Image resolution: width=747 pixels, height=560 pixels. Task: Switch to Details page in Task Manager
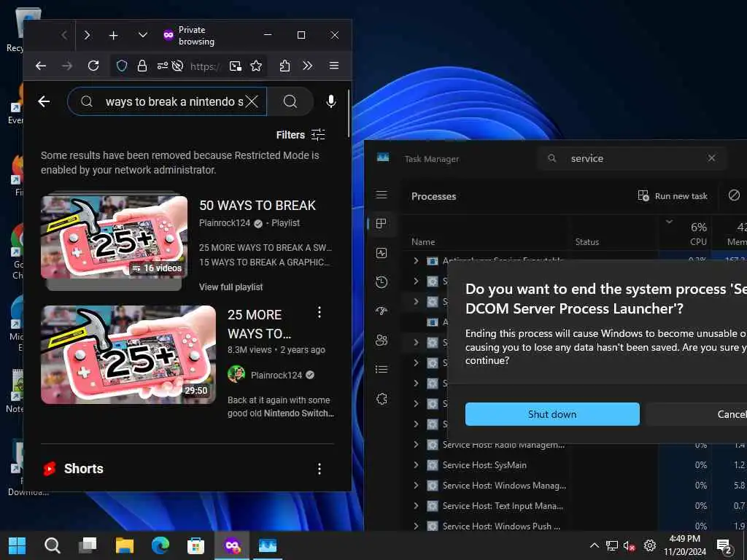click(382, 369)
